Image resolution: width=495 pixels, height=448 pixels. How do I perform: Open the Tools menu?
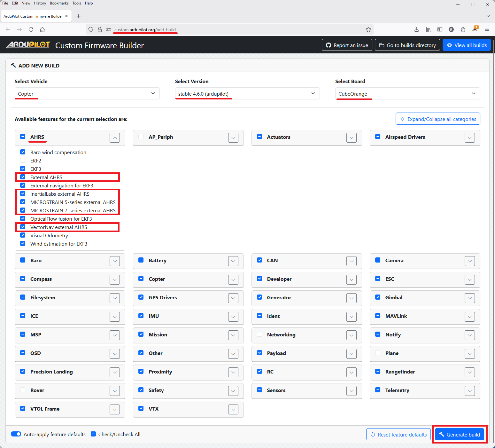tap(76, 3)
